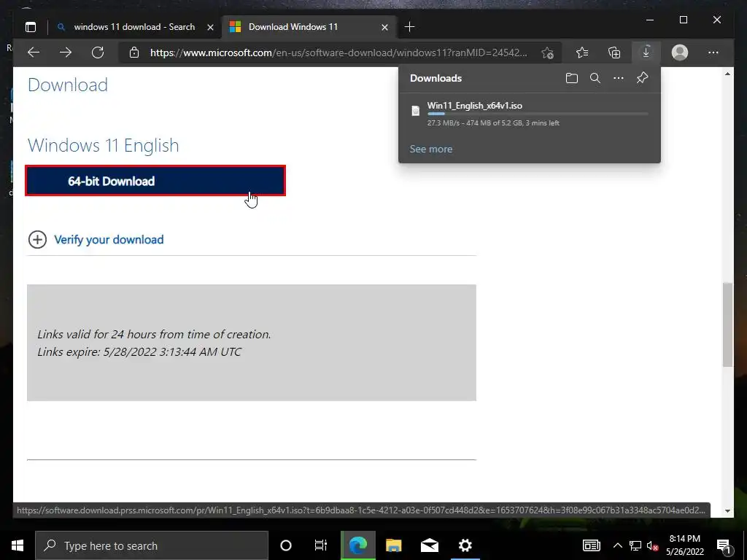Add this page to favorites
The image size is (747, 560).
pyautogui.click(x=547, y=52)
